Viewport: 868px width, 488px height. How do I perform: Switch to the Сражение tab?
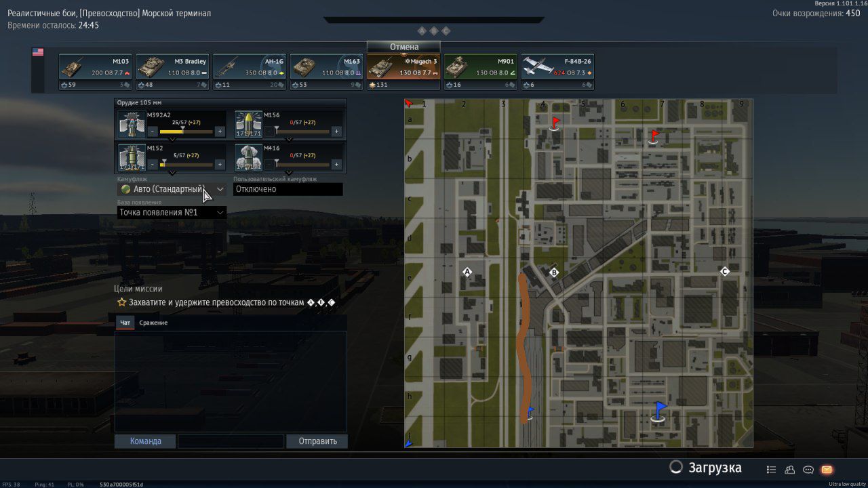pyautogui.click(x=153, y=323)
